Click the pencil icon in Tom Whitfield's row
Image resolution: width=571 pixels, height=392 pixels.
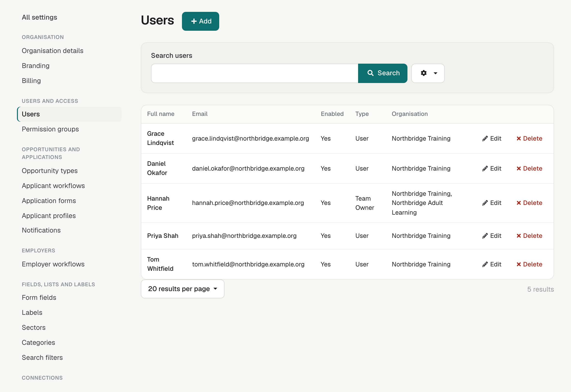click(485, 264)
